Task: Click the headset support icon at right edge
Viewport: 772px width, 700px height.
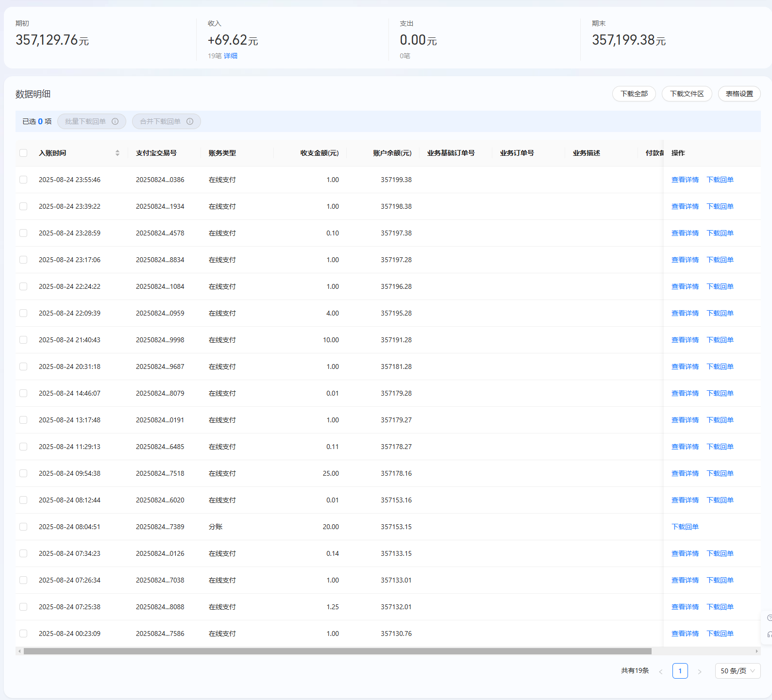Action: coord(769,634)
